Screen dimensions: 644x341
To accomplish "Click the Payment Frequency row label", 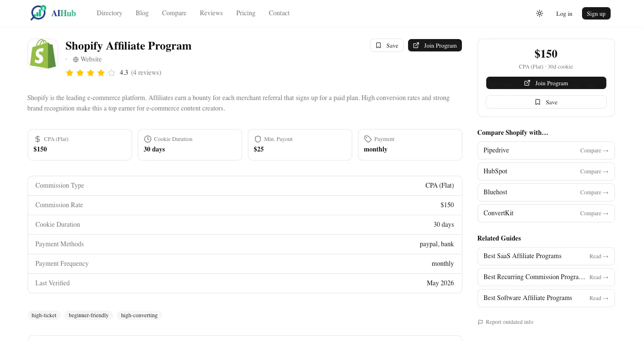I will click(x=62, y=264).
